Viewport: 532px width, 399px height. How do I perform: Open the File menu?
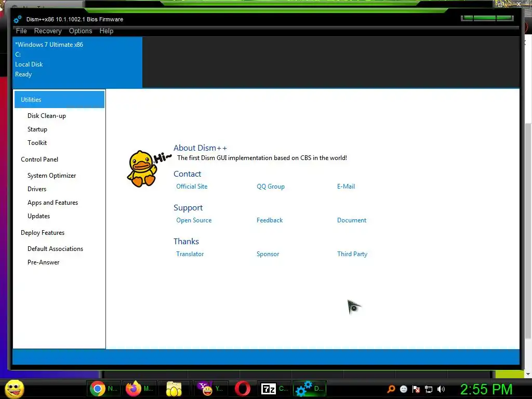(21, 31)
